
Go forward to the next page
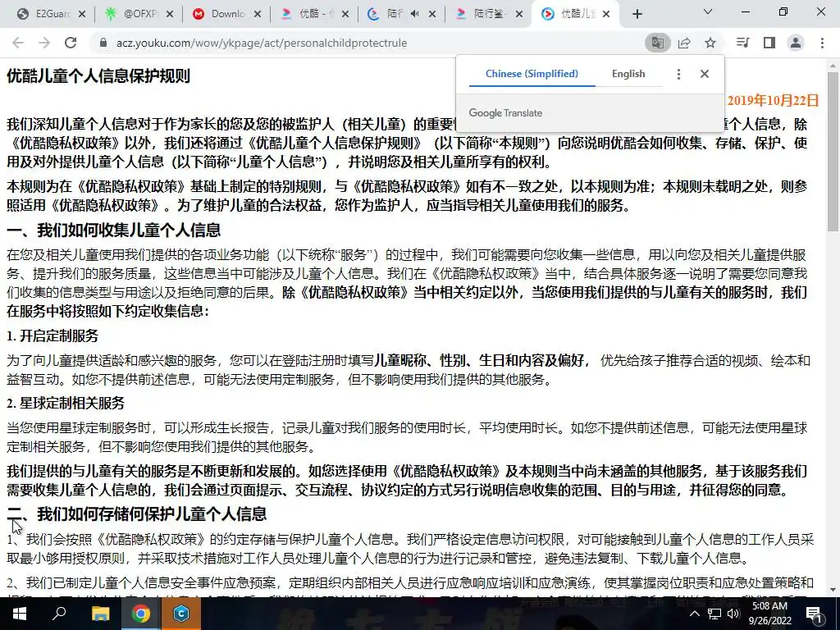[44, 43]
